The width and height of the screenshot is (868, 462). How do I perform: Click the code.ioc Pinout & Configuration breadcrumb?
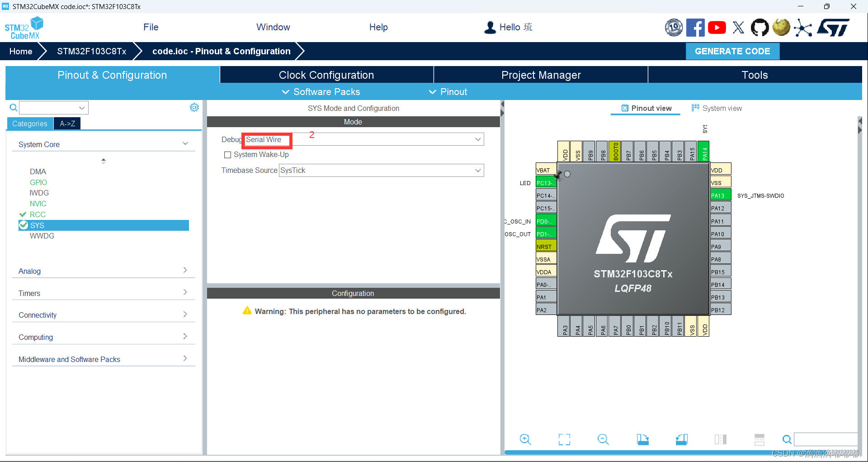click(222, 52)
